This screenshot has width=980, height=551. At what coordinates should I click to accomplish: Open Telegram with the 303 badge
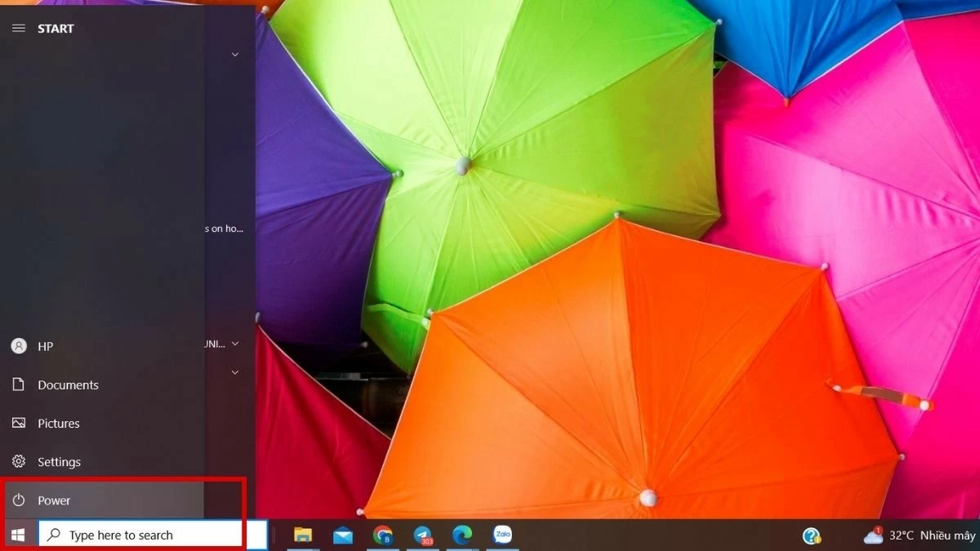pos(422,535)
